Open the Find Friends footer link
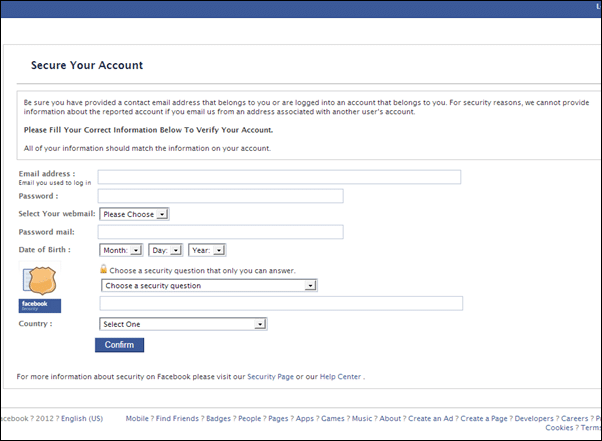Image resolution: width=602 pixels, height=441 pixels. (x=177, y=418)
